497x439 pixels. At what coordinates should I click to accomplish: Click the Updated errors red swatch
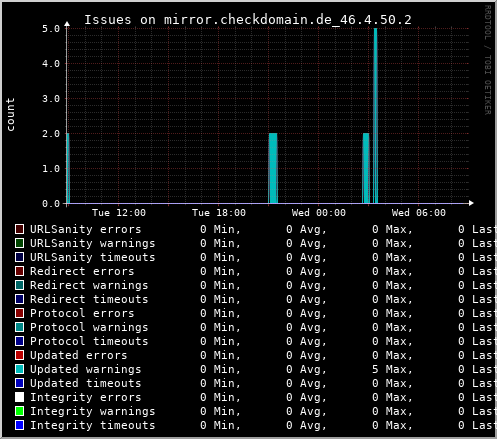pyautogui.click(x=20, y=355)
